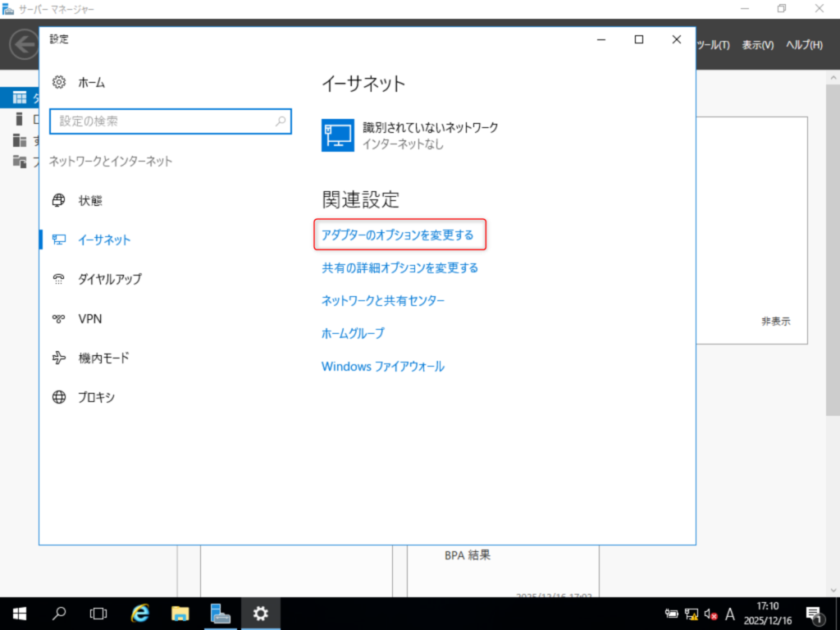Click the Airplane mode icon
Image resolution: width=840 pixels, height=630 pixels.
click(58, 358)
